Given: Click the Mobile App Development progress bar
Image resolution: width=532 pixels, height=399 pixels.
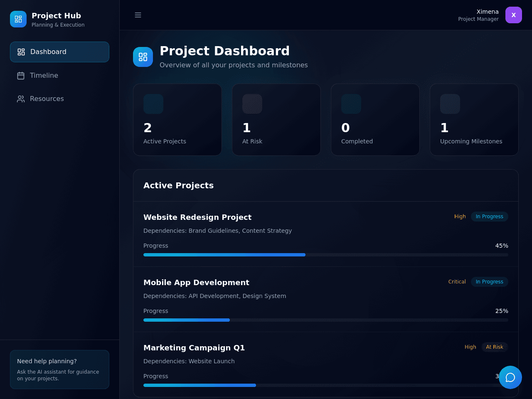Looking at the screenshot, I should click(326, 320).
